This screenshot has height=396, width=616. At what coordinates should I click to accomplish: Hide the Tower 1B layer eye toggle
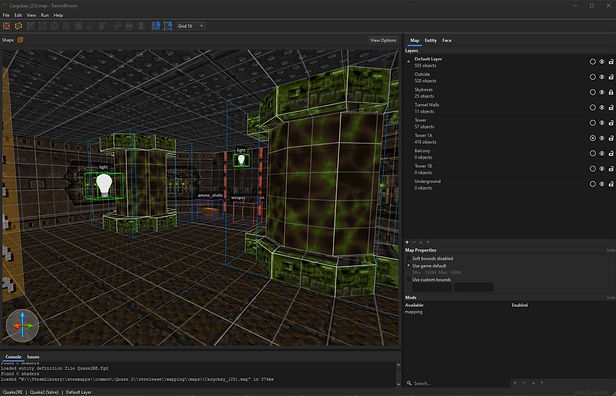point(602,169)
